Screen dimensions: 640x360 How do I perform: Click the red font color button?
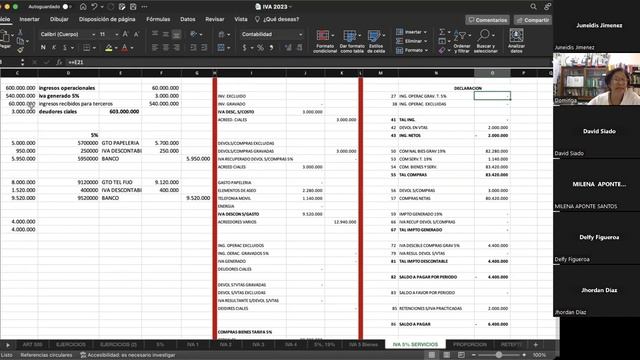tap(124, 48)
